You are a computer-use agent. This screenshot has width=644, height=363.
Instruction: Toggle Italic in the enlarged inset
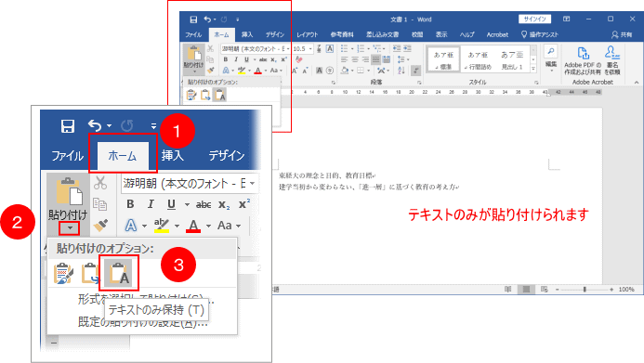151,204
